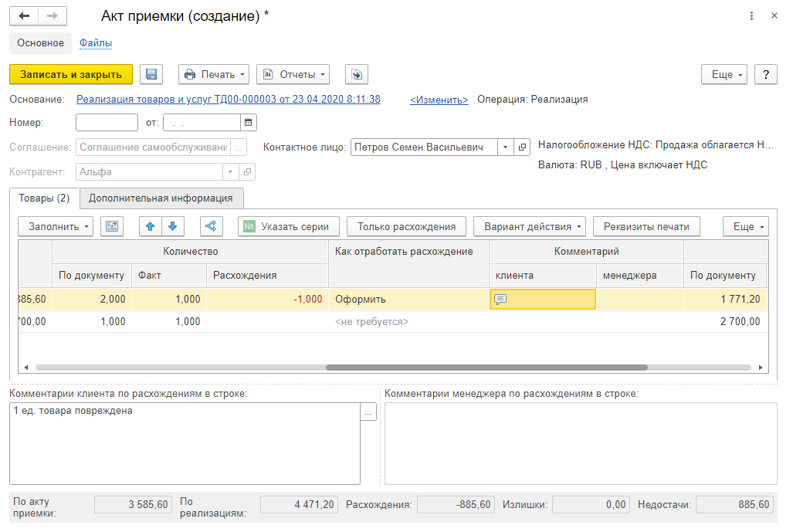This screenshot has width=793, height=532.
Task: Switch to Дополнительная информация tab
Action: (x=161, y=198)
